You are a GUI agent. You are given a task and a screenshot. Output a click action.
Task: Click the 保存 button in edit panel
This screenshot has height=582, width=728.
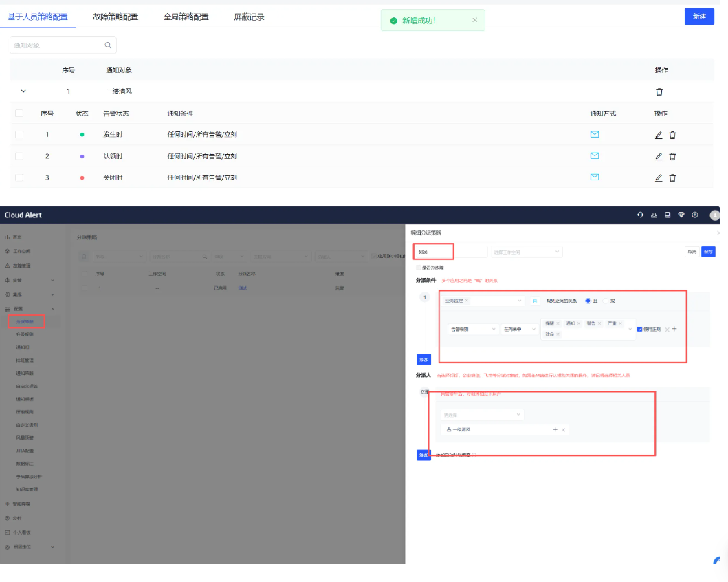point(708,252)
